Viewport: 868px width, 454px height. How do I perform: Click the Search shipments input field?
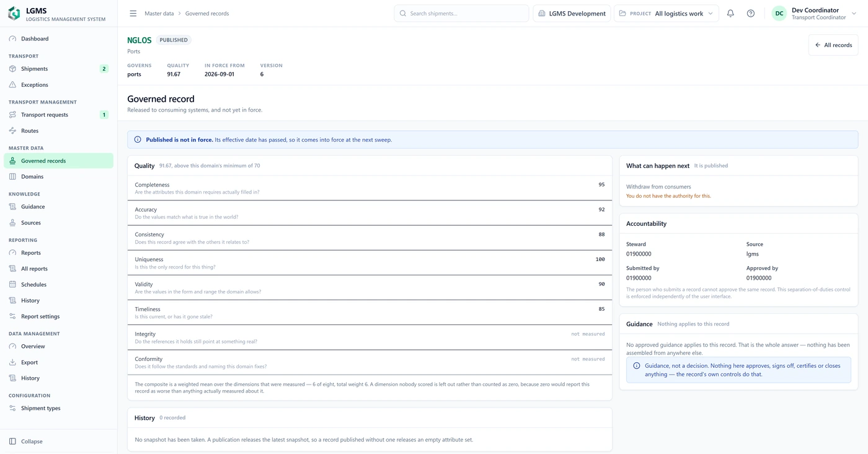pyautogui.click(x=461, y=14)
